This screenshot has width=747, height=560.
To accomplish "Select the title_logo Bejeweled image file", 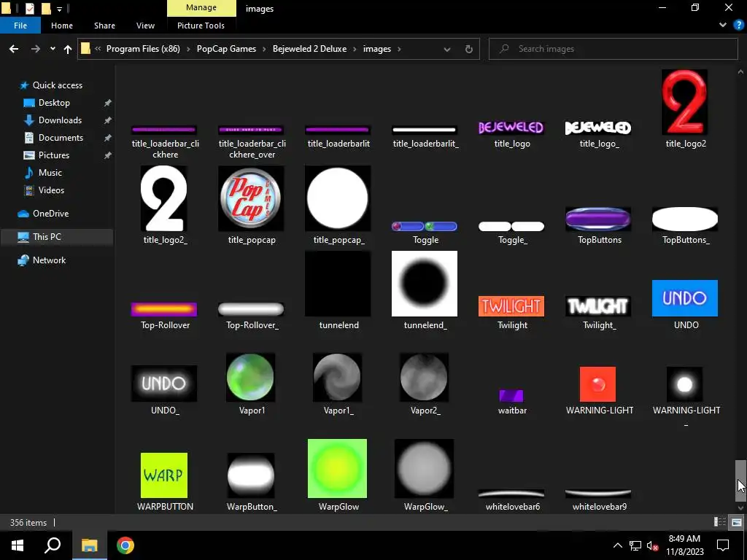I will tap(511, 127).
